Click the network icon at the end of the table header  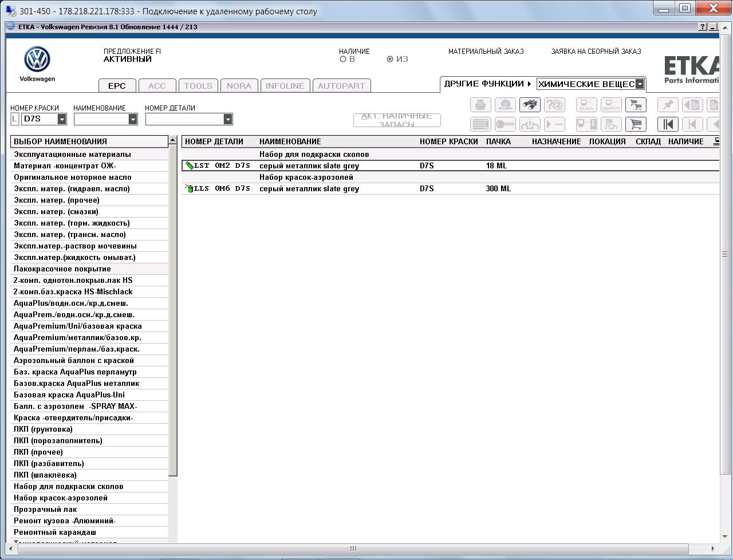[x=716, y=141]
